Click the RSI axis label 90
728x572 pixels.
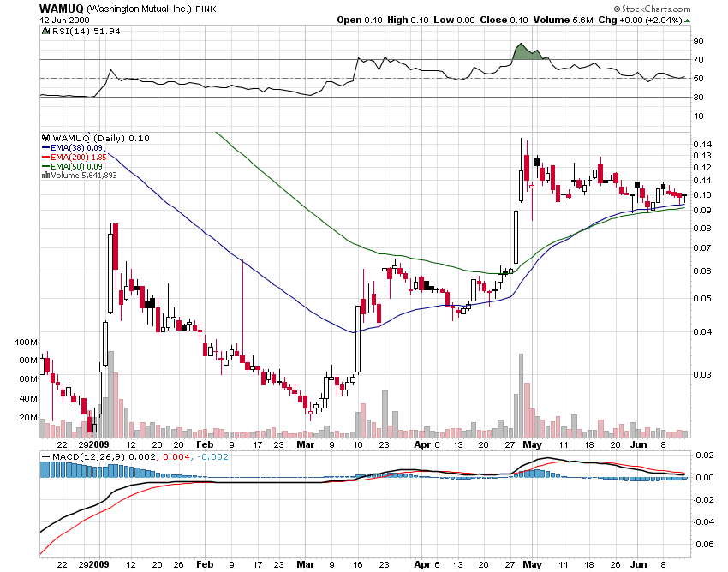click(698, 41)
